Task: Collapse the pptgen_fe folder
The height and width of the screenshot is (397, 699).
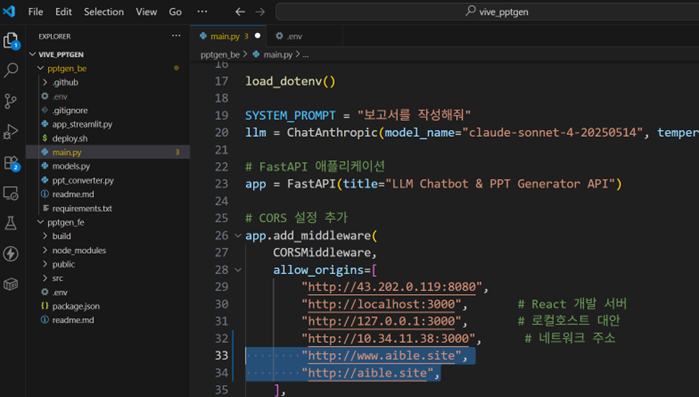Action: 41,222
